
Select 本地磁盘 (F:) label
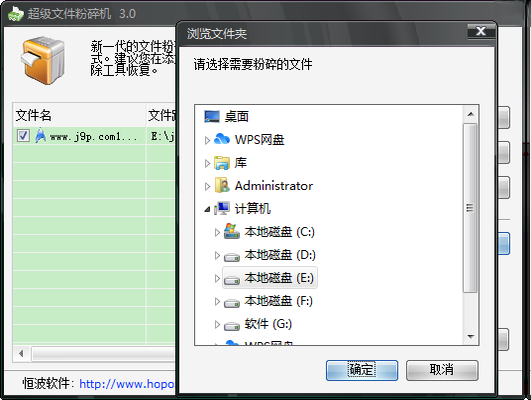click(x=279, y=301)
